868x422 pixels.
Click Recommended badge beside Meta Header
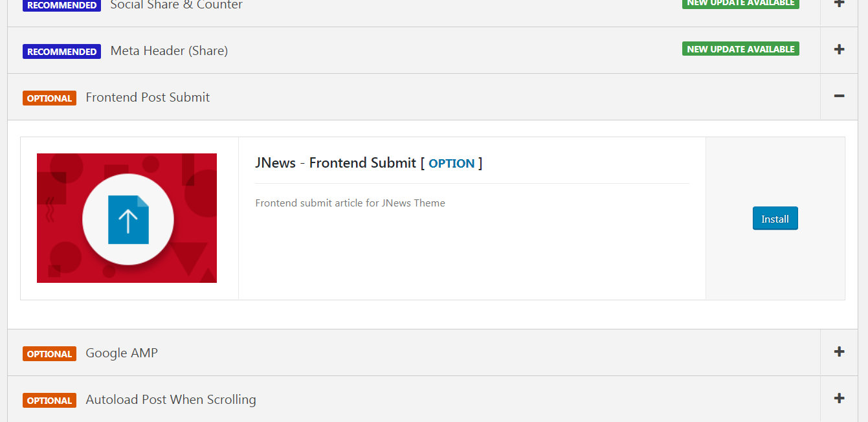click(x=61, y=52)
